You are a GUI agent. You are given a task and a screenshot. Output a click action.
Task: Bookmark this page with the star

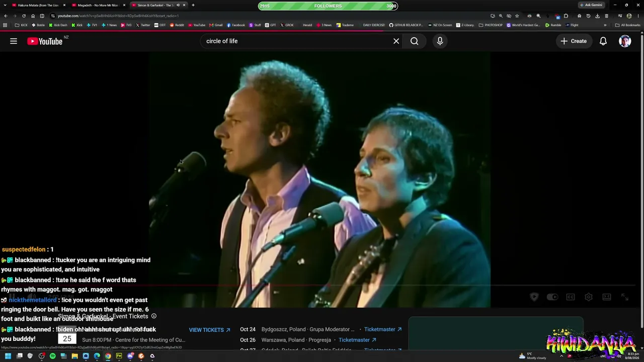pos(517,16)
